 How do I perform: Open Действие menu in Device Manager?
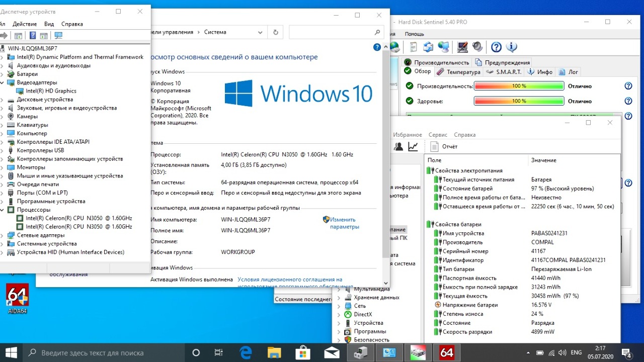pyautogui.click(x=25, y=24)
